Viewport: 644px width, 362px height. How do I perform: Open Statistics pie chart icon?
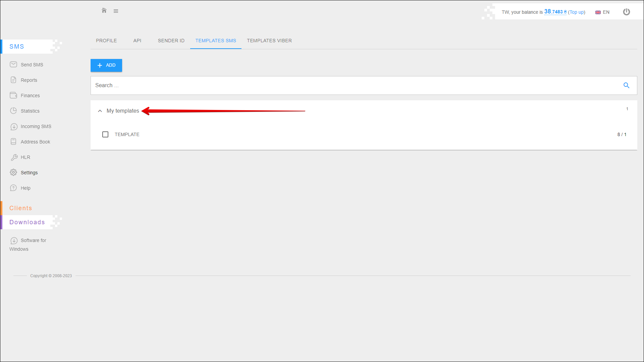pyautogui.click(x=13, y=111)
